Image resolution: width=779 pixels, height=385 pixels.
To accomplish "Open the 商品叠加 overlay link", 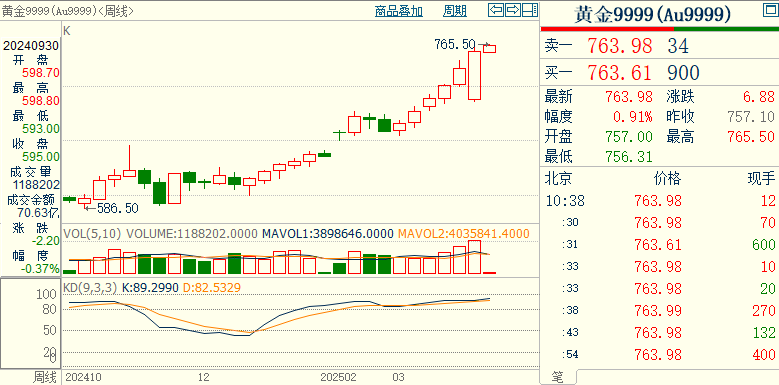I will pos(398,10).
